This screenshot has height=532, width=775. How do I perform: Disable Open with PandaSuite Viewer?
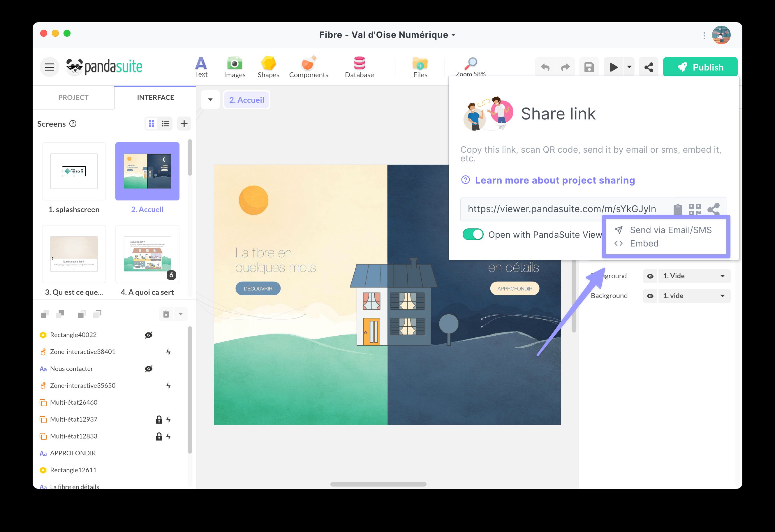pyautogui.click(x=473, y=235)
